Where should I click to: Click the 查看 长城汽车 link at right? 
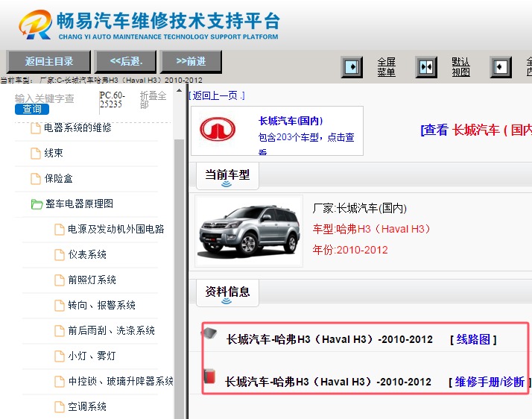pyautogui.click(x=476, y=130)
